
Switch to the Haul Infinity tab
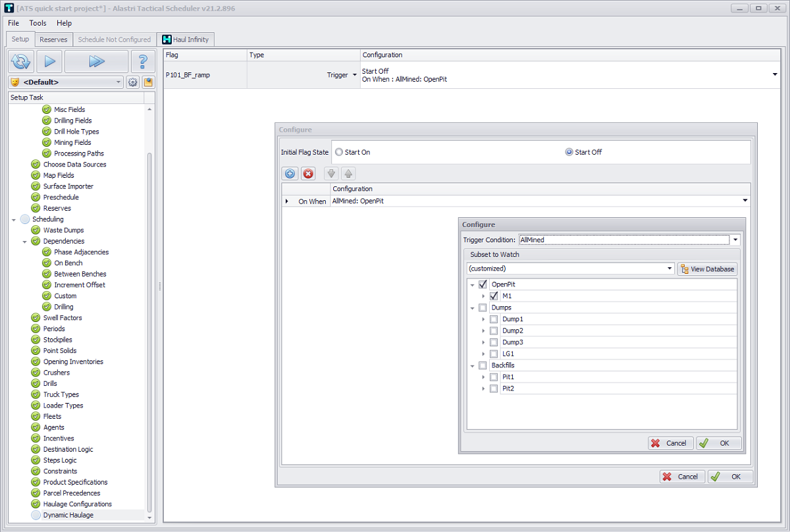pyautogui.click(x=185, y=40)
